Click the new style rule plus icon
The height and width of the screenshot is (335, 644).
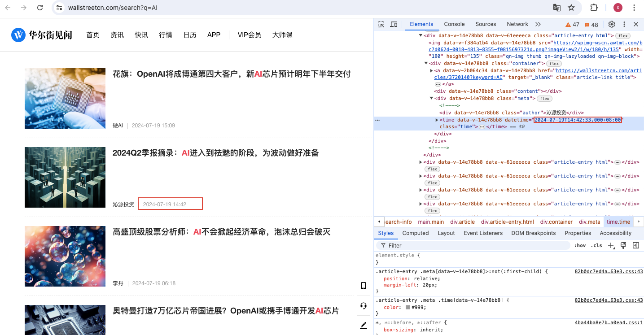(x=611, y=245)
